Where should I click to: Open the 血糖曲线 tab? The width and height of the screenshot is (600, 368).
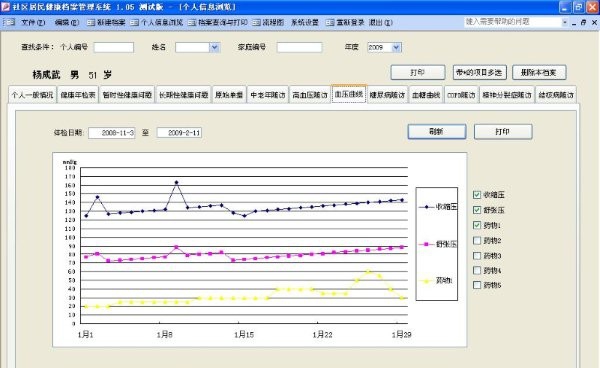[426, 95]
